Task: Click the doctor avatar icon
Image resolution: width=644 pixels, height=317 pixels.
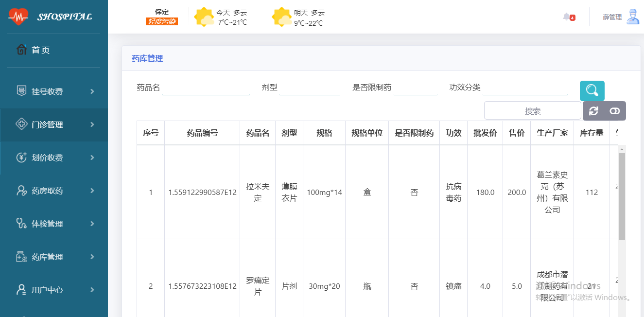Action: (x=633, y=17)
